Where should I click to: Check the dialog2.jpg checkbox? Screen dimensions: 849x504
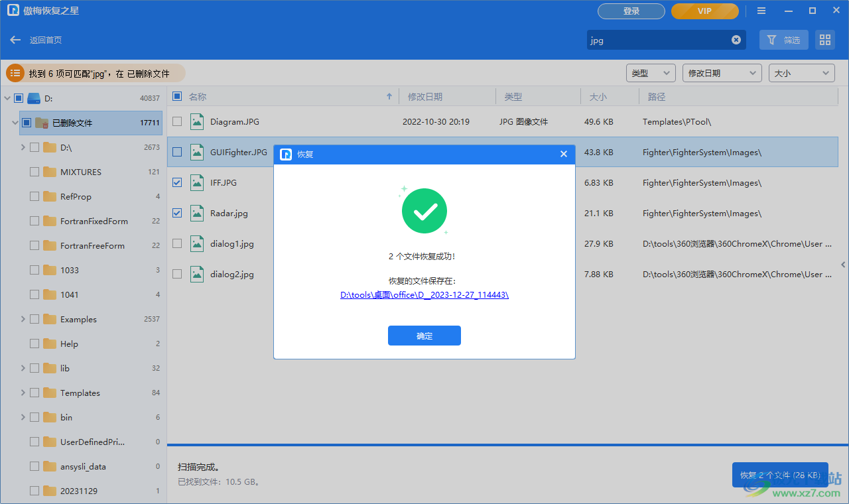[177, 274]
